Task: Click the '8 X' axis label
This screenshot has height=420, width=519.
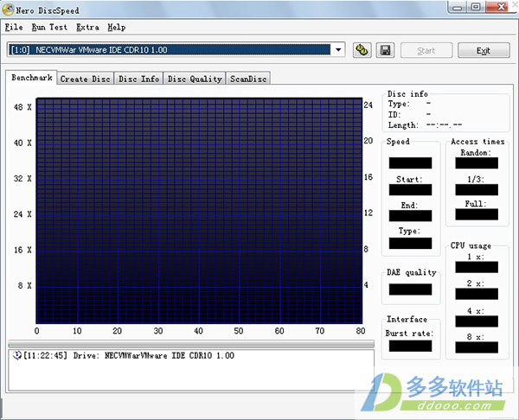Action: pyautogui.click(x=25, y=285)
